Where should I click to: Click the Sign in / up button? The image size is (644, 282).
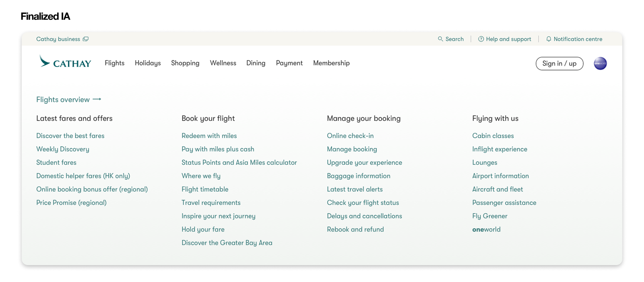coord(559,63)
